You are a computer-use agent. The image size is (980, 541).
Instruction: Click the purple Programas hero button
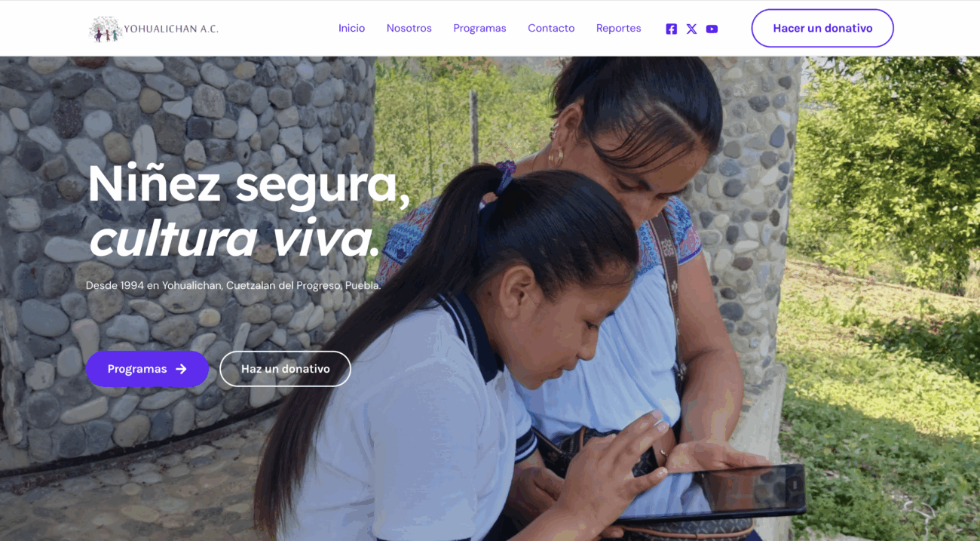[147, 369]
